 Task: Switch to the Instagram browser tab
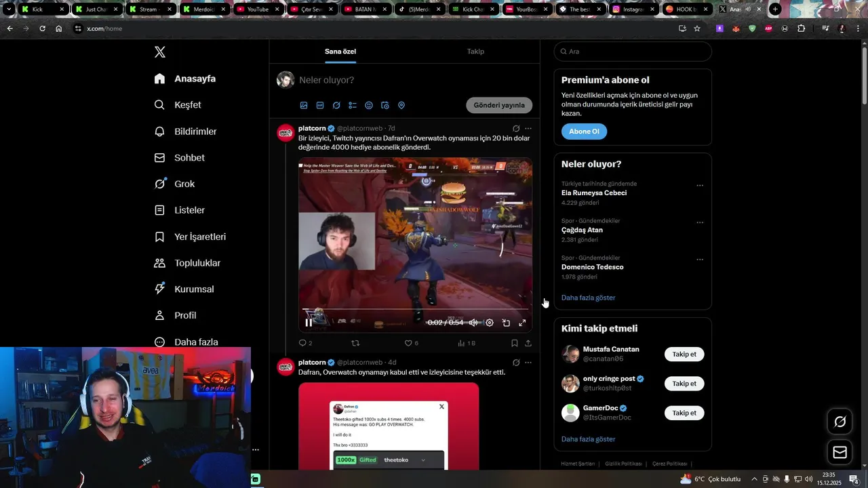[x=634, y=9]
